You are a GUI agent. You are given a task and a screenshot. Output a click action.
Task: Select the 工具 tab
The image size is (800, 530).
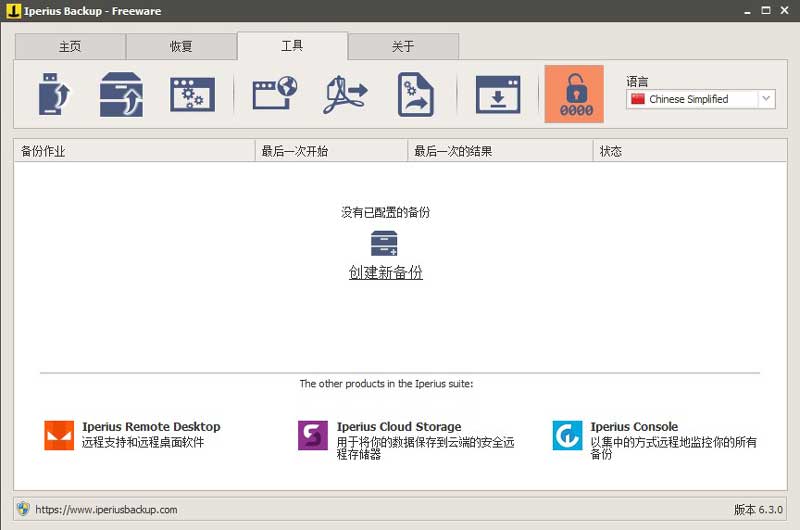coord(292,46)
